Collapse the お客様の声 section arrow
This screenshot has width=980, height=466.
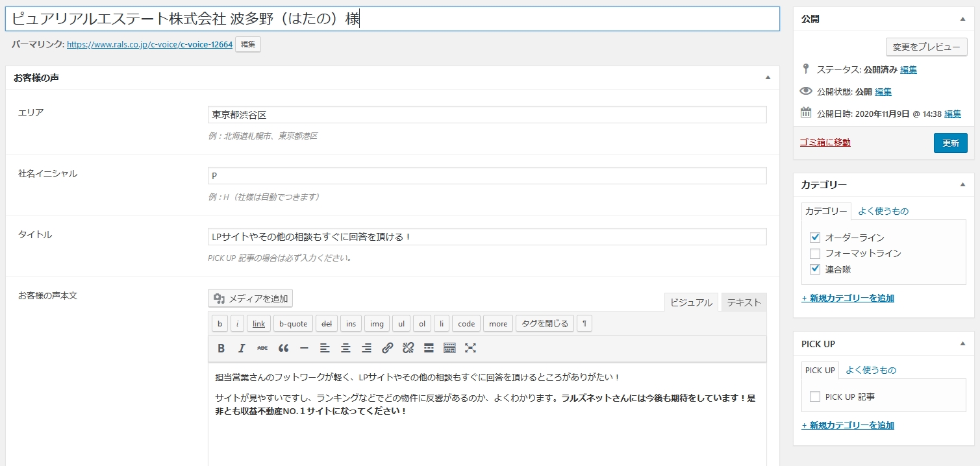coord(768,78)
